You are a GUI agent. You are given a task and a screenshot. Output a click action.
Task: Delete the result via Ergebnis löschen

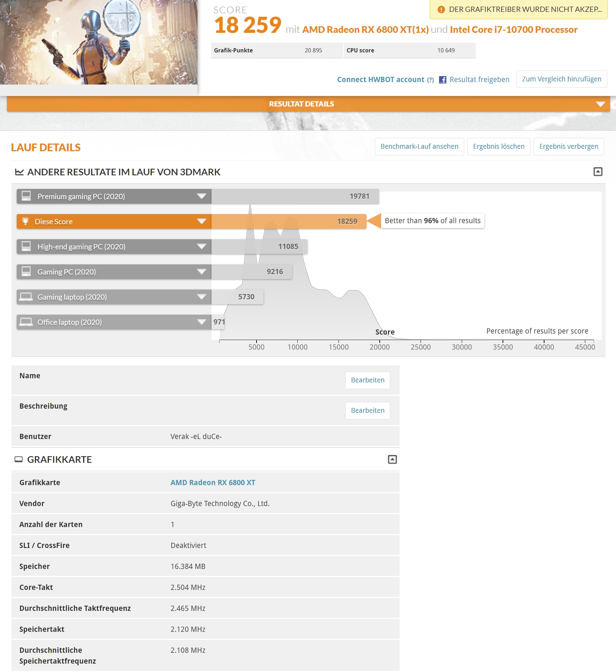499,146
